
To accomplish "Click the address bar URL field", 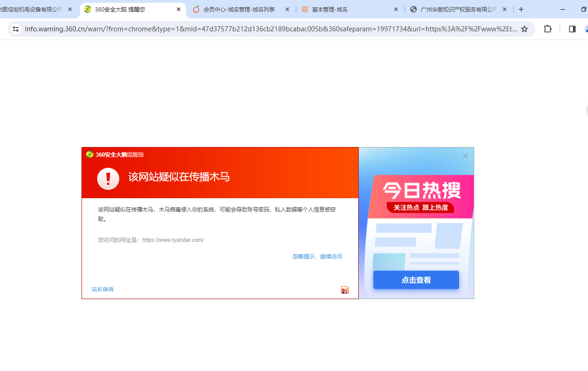I will point(271,29).
